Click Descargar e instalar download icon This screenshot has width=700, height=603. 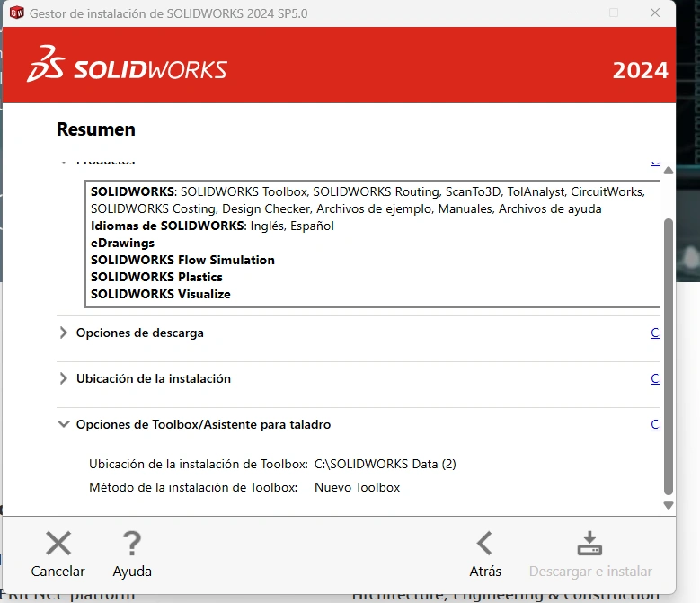(589, 543)
